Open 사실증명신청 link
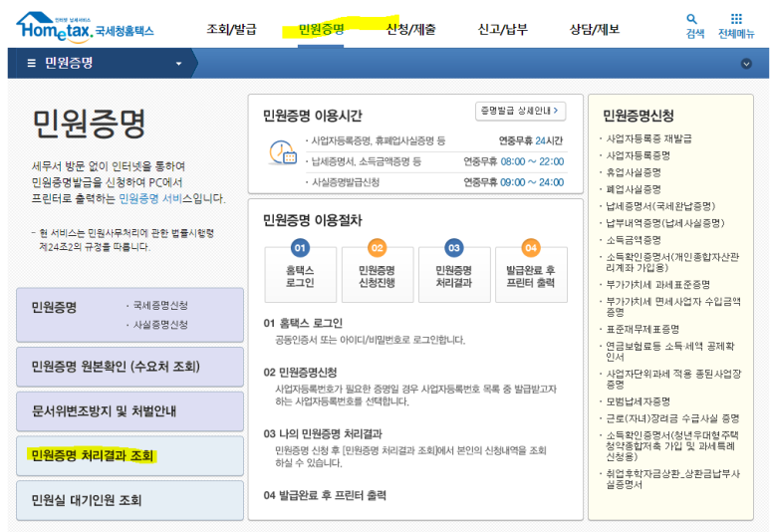 coord(160,325)
